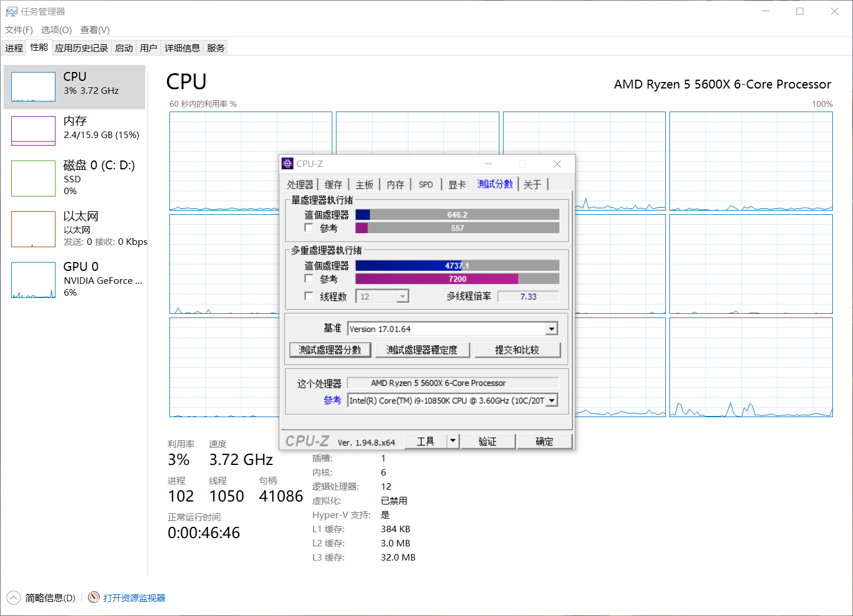
Task: Click the handle count 41086
Action: click(281, 496)
